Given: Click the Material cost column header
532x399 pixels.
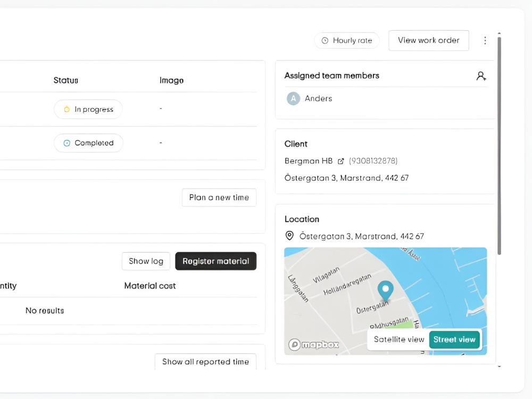Looking at the screenshot, I should click(150, 286).
